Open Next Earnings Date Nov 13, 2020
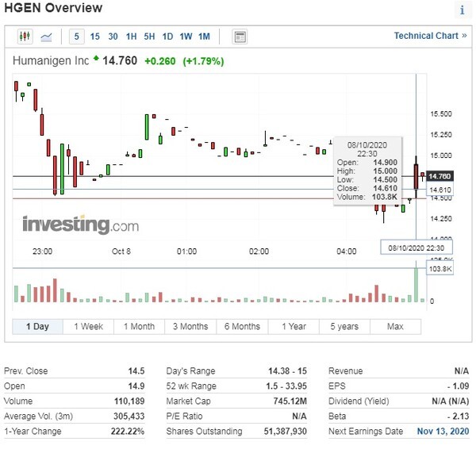 click(x=443, y=431)
